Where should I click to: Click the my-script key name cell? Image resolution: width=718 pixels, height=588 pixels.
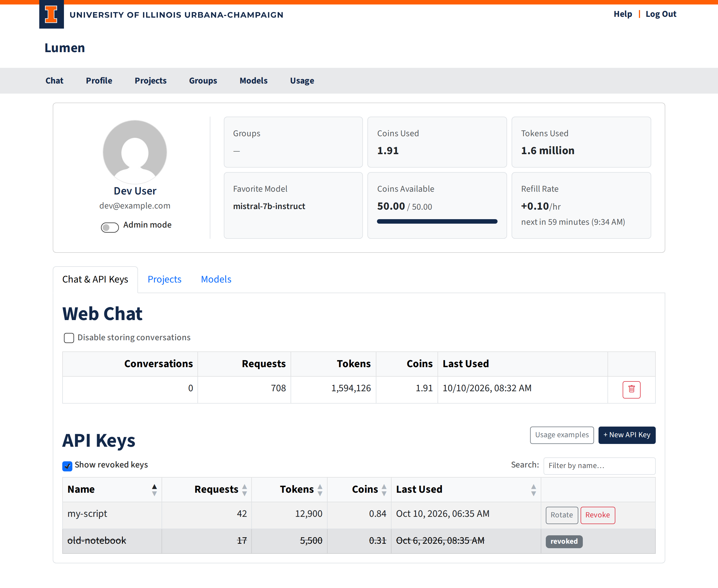(x=112, y=515)
